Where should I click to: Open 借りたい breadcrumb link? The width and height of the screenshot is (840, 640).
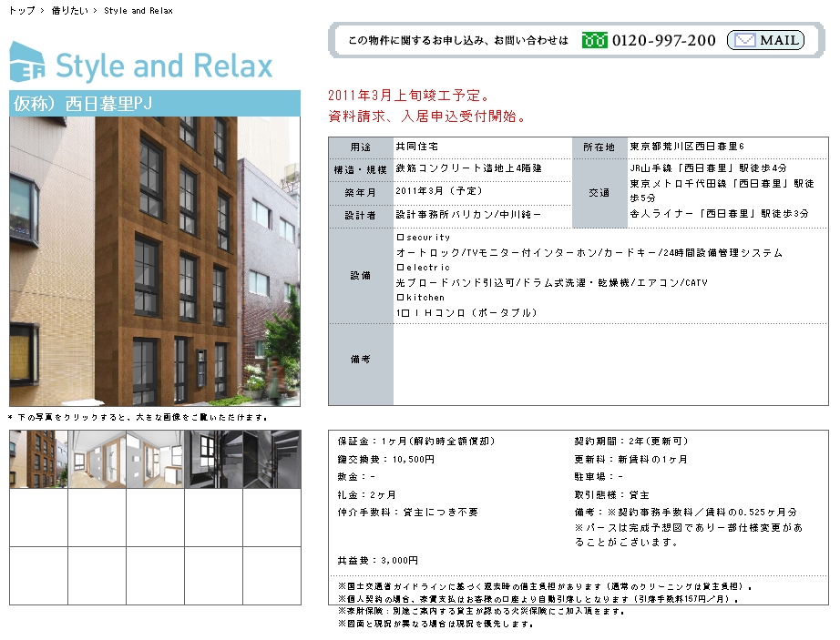pyautogui.click(x=68, y=11)
